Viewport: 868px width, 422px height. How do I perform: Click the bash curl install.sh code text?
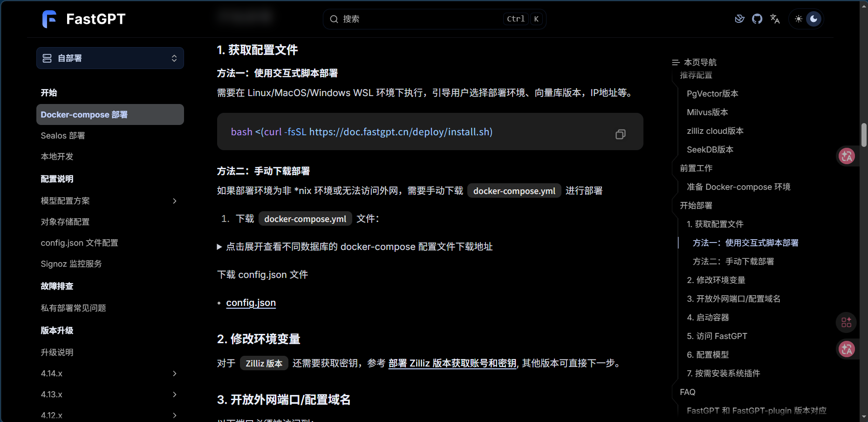(362, 132)
